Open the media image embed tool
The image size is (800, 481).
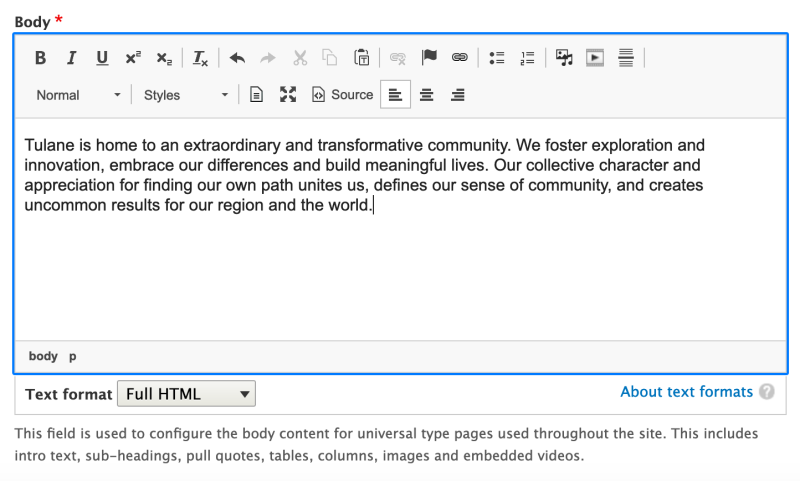coord(564,58)
